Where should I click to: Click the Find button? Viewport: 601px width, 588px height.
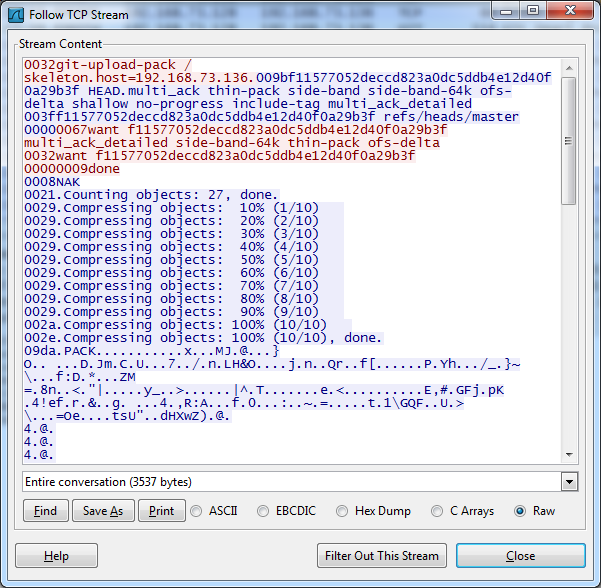coord(45,511)
